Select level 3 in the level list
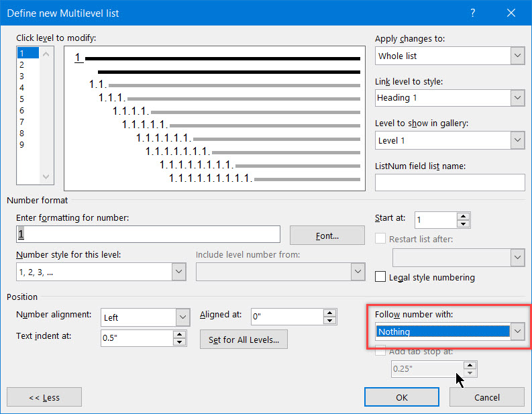 point(28,76)
